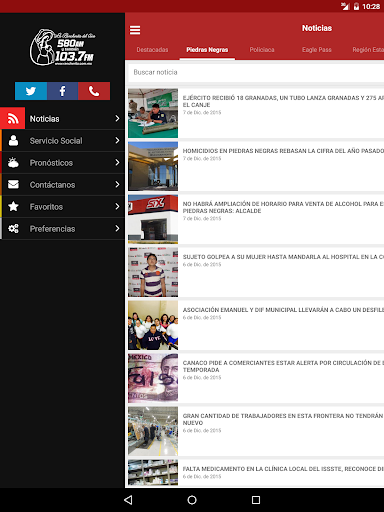Tap the Facebook icon button
The height and width of the screenshot is (512, 384).
(62, 91)
